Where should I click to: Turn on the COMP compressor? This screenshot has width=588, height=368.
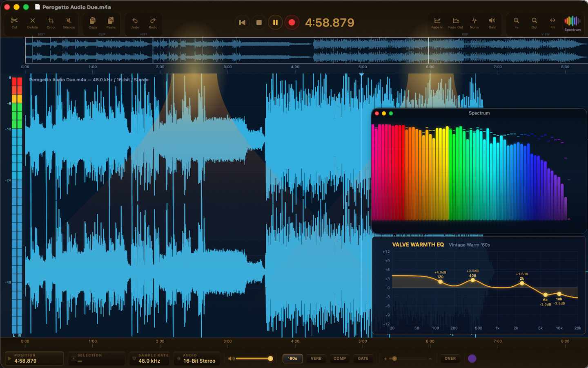click(x=339, y=359)
